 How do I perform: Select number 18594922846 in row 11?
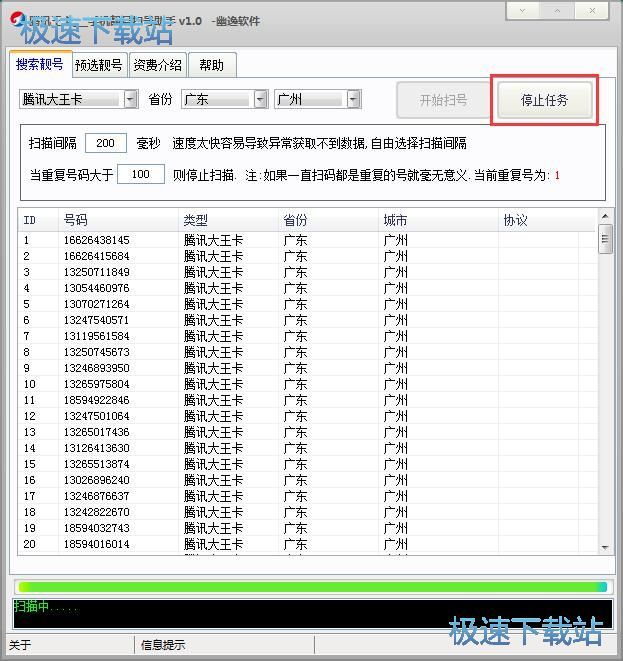[97, 400]
